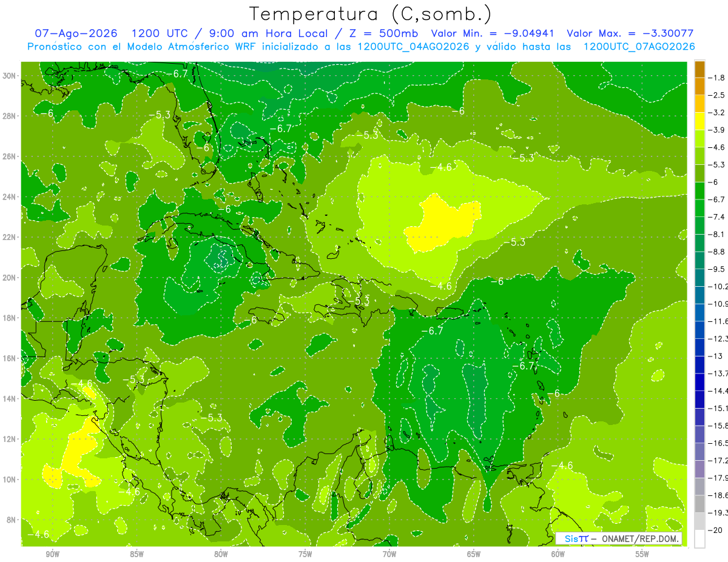Click the longitude axis label "80W"
Image resolution: width=728 pixels, height=562 pixels.
pyautogui.click(x=221, y=554)
